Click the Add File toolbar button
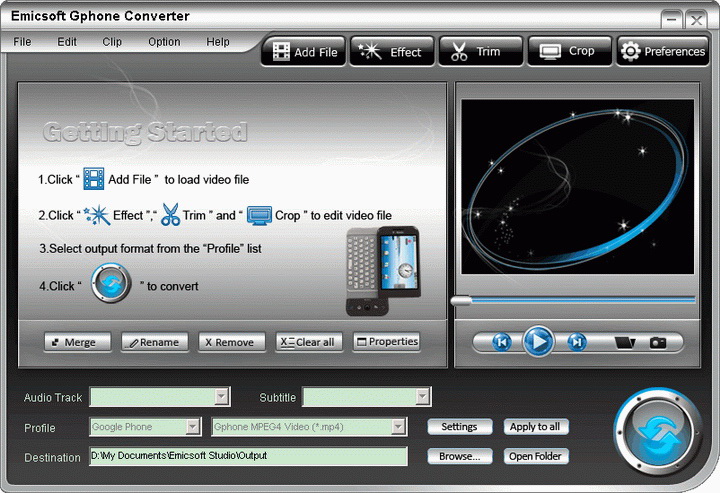 pyautogui.click(x=304, y=51)
